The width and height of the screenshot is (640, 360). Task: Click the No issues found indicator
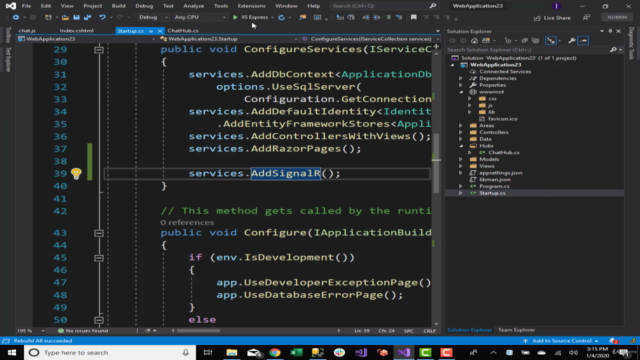click(x=83, y=331)
